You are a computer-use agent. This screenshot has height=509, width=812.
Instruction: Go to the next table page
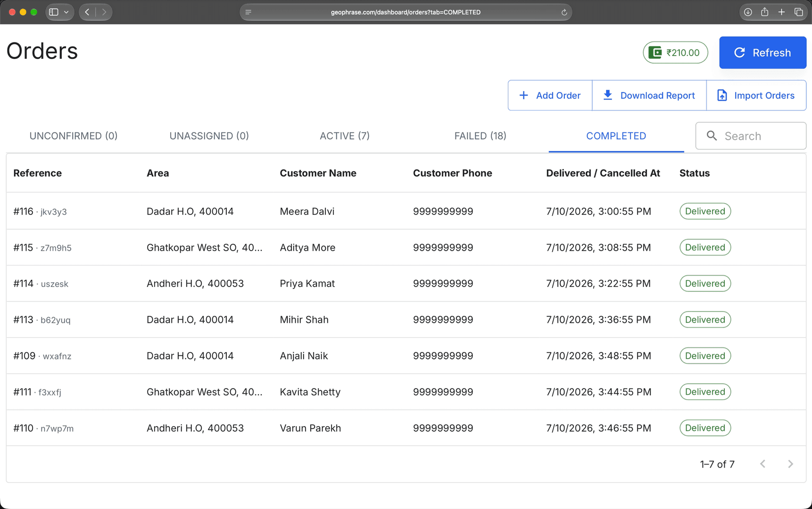[x=790, y=464]
